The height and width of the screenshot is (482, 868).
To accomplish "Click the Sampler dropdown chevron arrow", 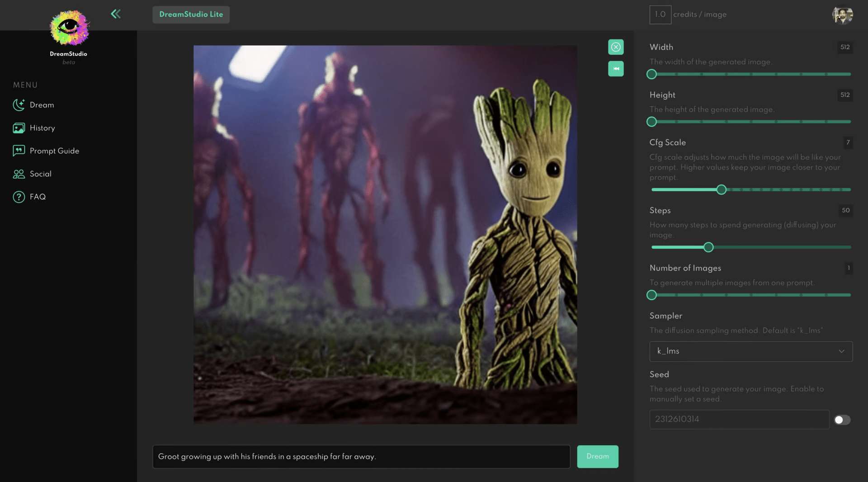I will point(841,351).
